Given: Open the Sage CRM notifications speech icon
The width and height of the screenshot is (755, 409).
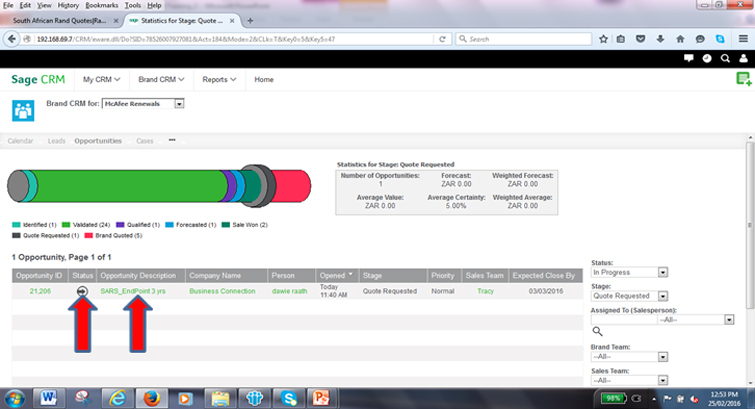Looking at the screenshot, I should 689,58.
